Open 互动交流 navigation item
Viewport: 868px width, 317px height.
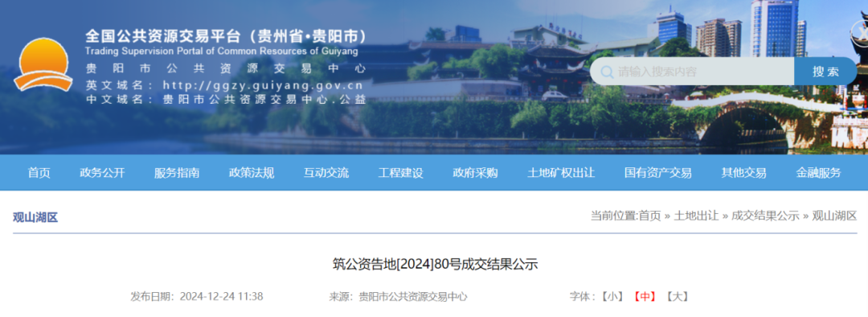(326, 173)
